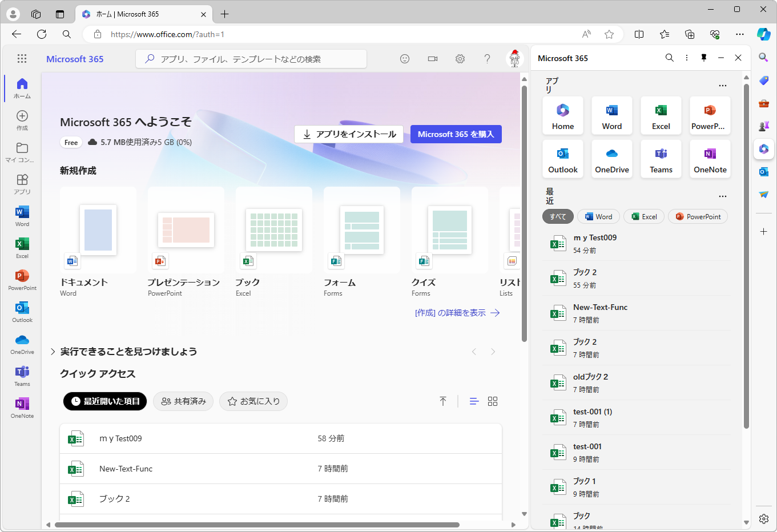777x532 pixels.
Task: Switch to the 共有済み tab
Action: pos(183,401)
